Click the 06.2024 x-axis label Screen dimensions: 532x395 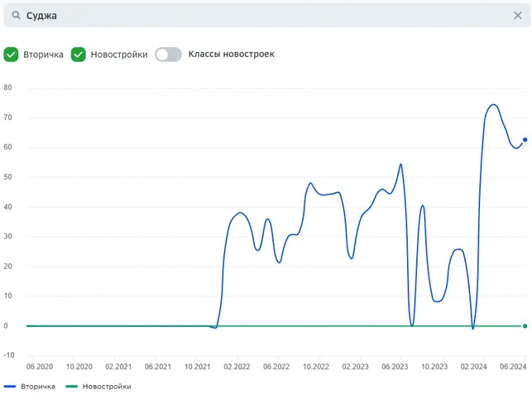pos(514,367)
